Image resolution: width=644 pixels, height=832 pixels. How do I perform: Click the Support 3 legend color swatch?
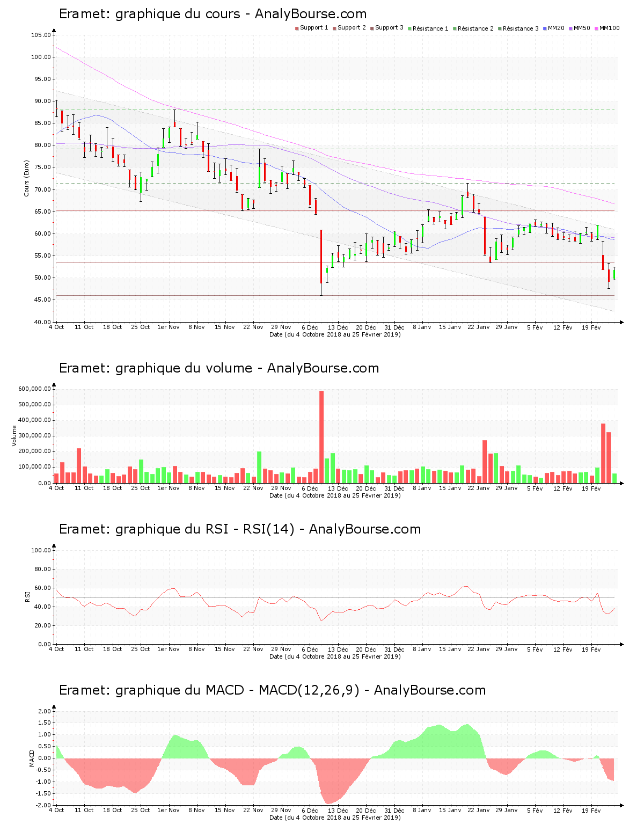point(372,28)
